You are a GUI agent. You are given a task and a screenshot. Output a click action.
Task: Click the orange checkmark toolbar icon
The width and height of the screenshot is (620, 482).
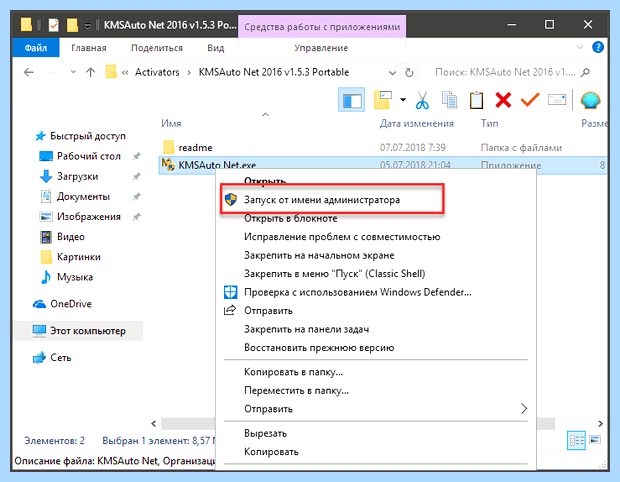530,100
